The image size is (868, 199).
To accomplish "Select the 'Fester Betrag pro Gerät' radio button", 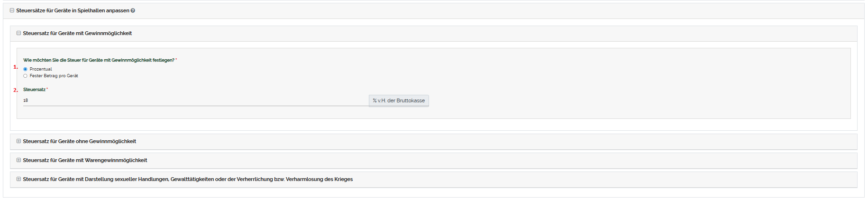I will pyautogui.click(x=26, y=76).
